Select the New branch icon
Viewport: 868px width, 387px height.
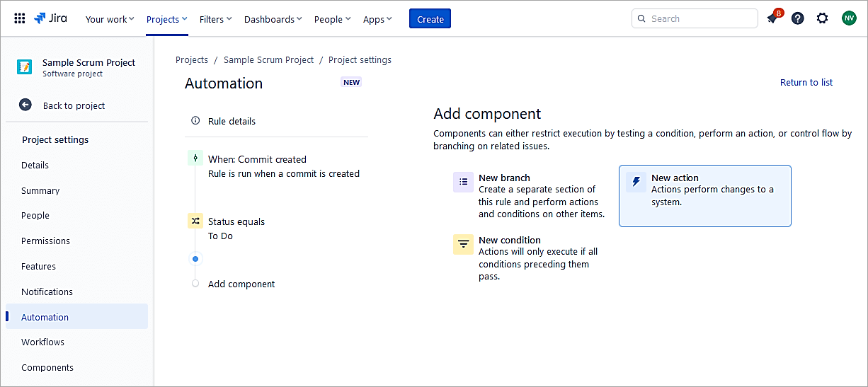pyautogui.click(x=463, y=183)
